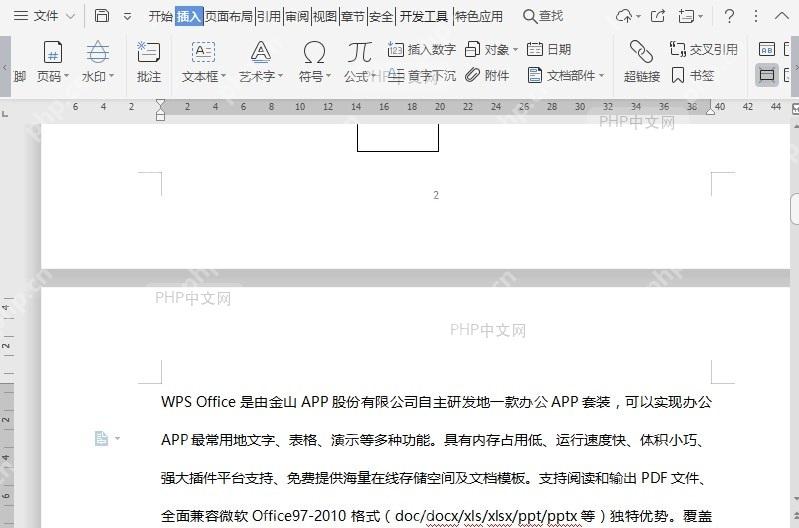Expand the 文本框 dropdown arrow
Screen dimensions: 799x528
pyautogui.click(x=223, y=76)
